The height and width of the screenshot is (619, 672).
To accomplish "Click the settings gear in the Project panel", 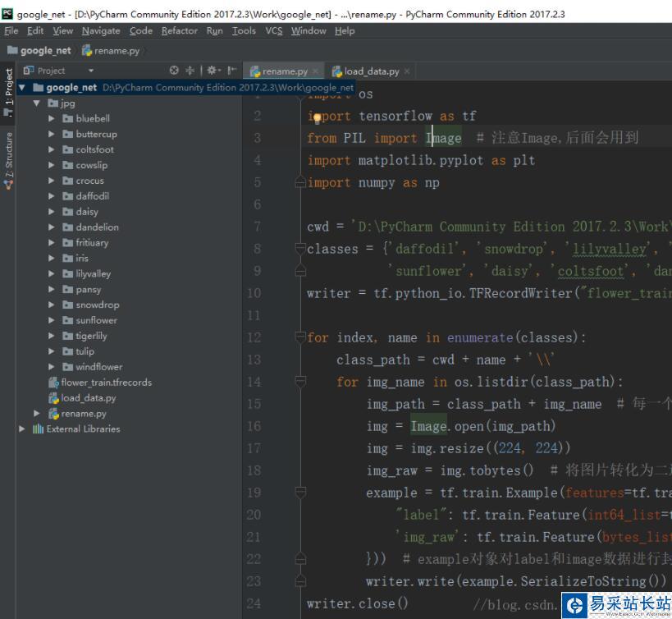I will coord(212,71).
